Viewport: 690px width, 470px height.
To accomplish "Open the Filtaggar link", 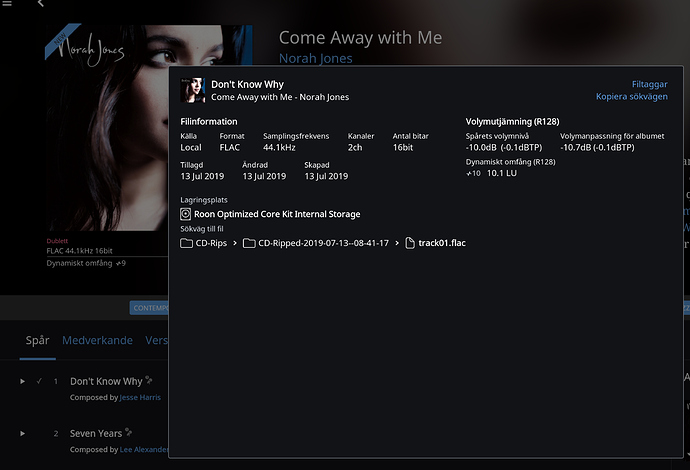I will point(650,84).
